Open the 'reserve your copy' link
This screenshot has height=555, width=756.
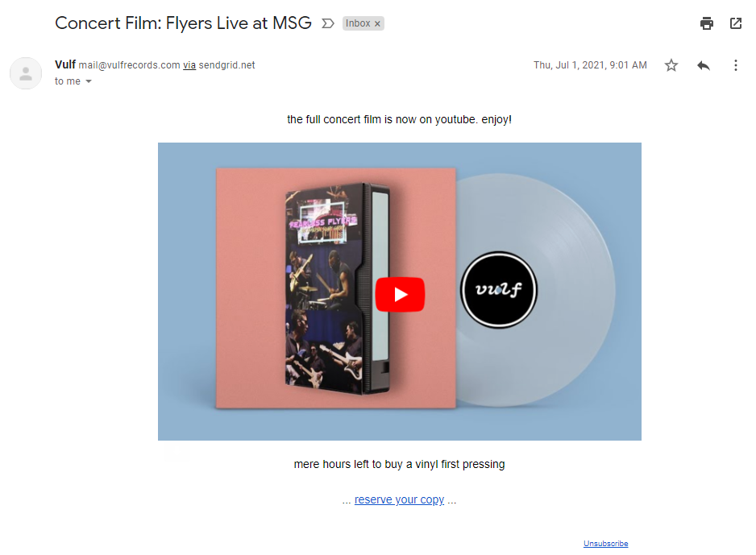point(399,499)
